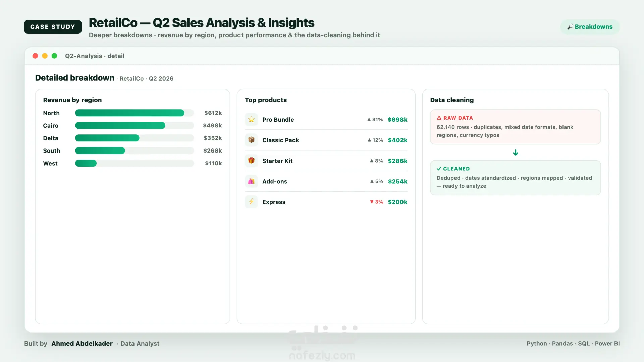Screen dimensions: 644x362
Task: Click the CASE STUDY badge
Action: tap(53, 27)
